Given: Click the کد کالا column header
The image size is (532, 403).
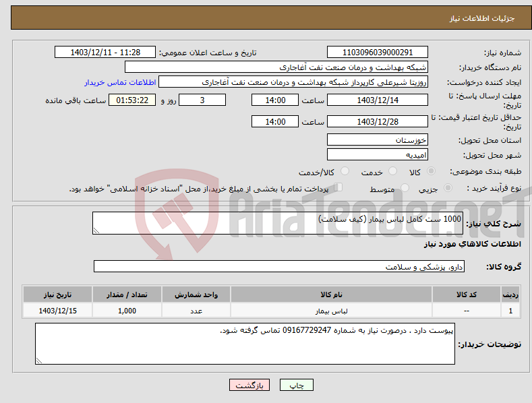Looking at the screenshot, I should (467, 294).
